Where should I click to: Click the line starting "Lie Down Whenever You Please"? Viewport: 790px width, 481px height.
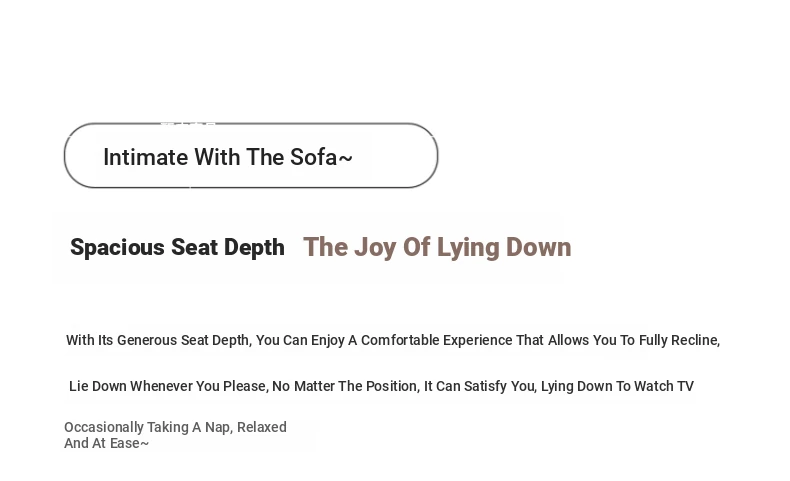381,386
